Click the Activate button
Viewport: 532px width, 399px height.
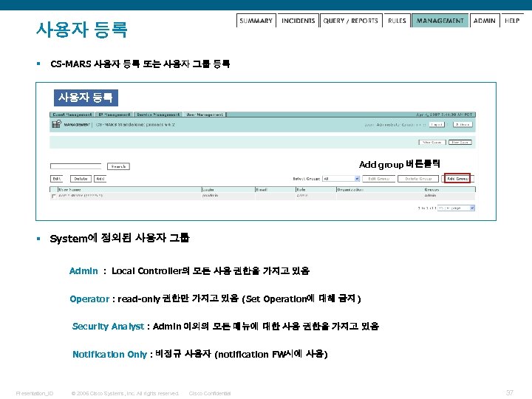pos(463,125)
